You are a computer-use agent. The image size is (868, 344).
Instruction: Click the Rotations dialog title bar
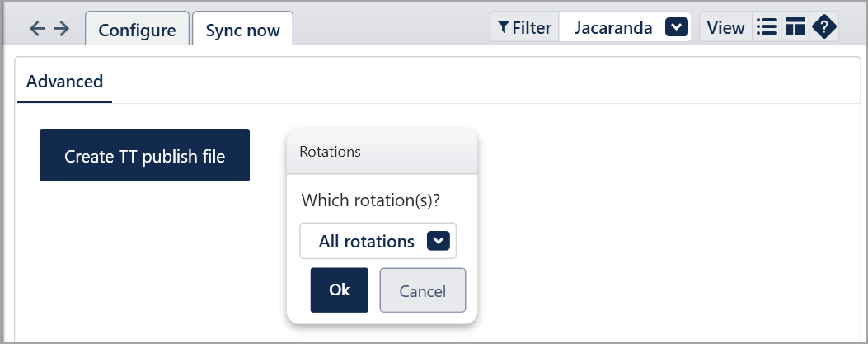click(x=382, y=152)
